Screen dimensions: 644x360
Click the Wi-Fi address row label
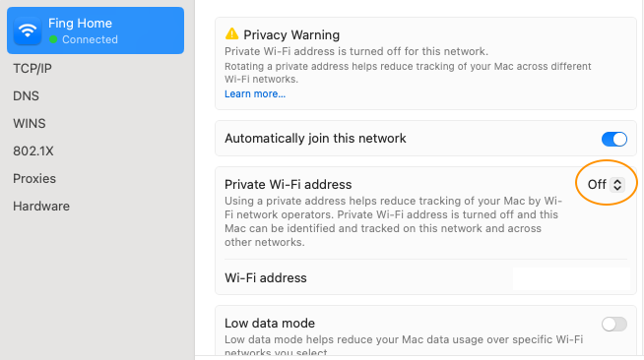pos(266,278)
